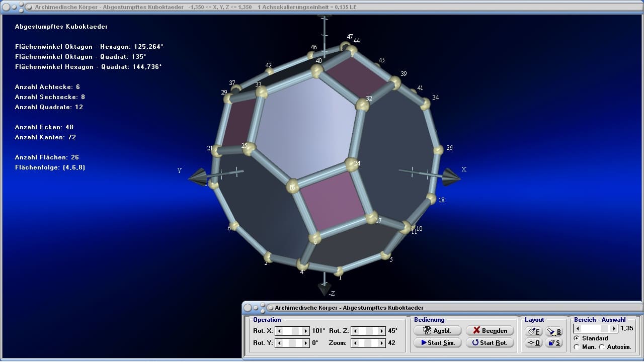Click the Y axis arrowhead

(197, 176)
